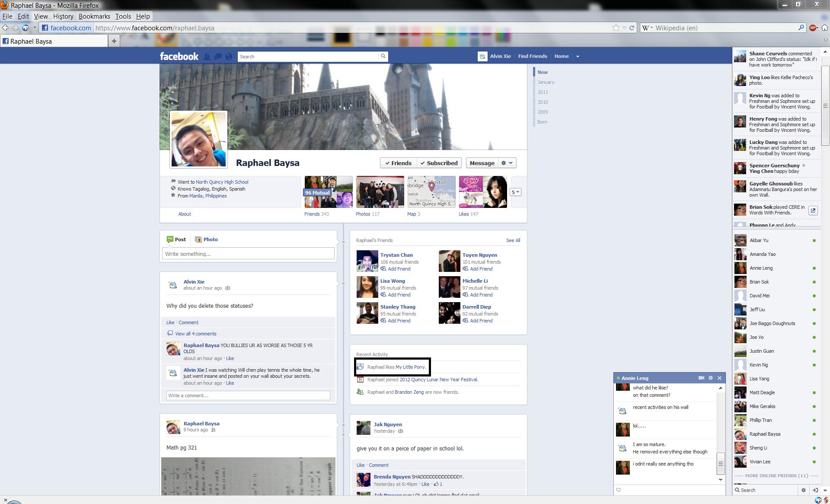The image size is (830, 504).
Task: Click Add Friend icon for Trystan Chan
Action: 383,269
